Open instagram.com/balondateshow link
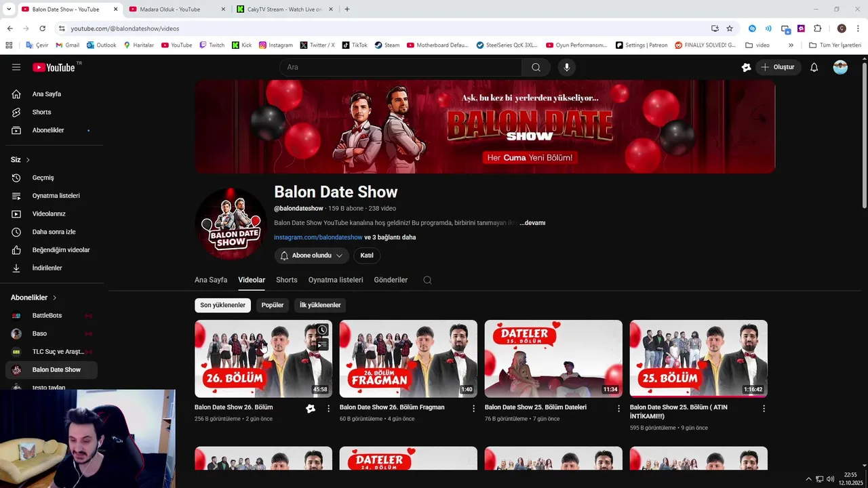Viewport: 868px width, 488px height. (318, 237)
